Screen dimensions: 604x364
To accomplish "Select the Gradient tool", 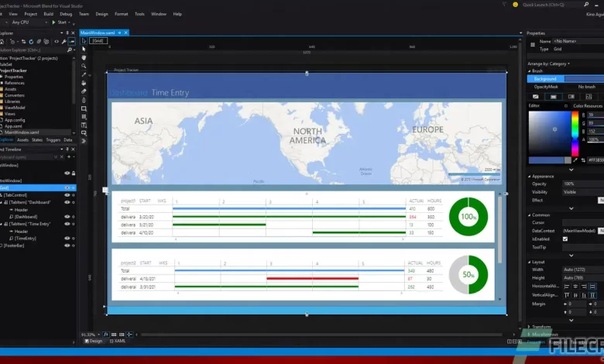I will (84, 91).
